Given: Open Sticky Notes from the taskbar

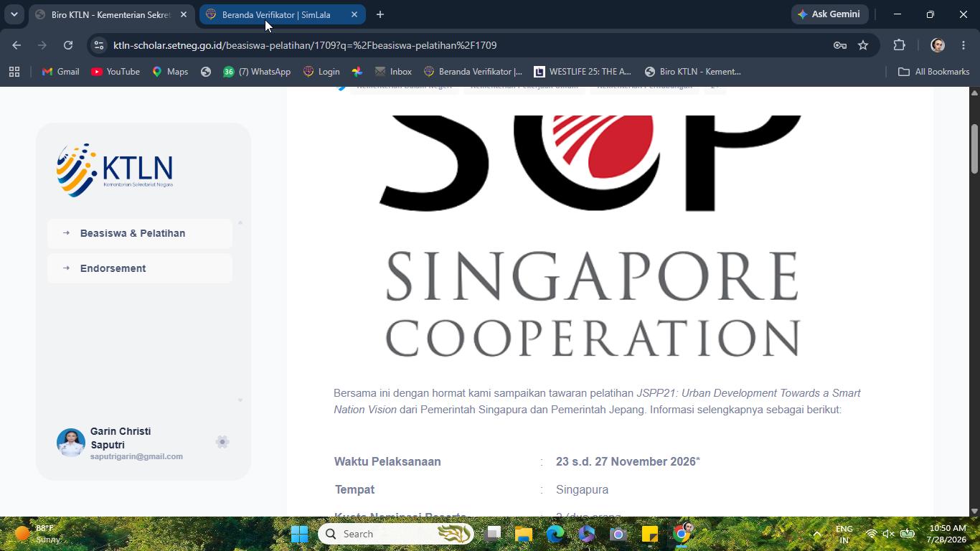Looking at the screenshot, I should [650, 534].
